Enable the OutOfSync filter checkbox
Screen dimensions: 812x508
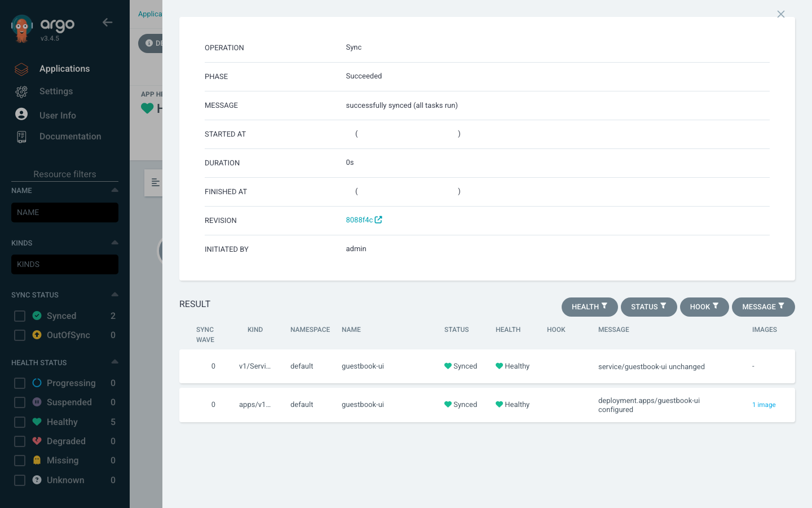pos(20,335)
